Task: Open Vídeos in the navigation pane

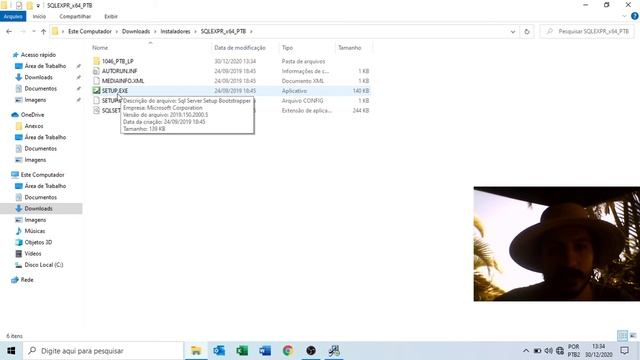Action: point(33,253)
